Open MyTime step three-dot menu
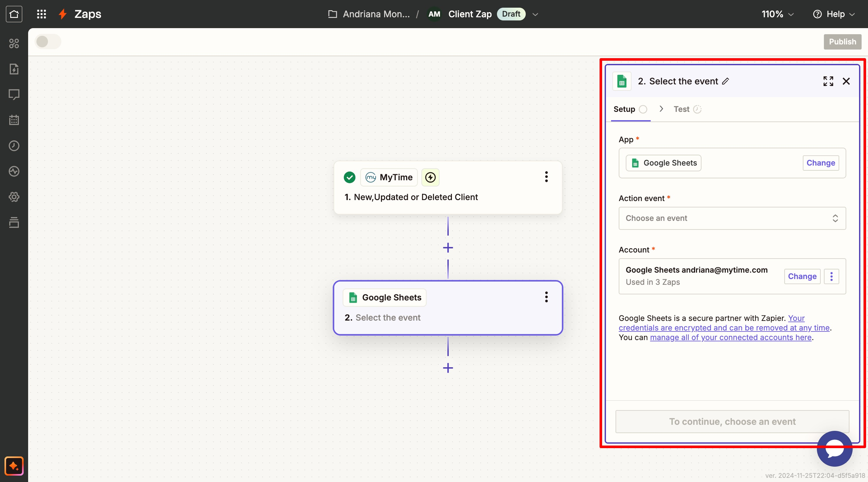Screen dimensions: 868x482 click(x=546, y=177)
